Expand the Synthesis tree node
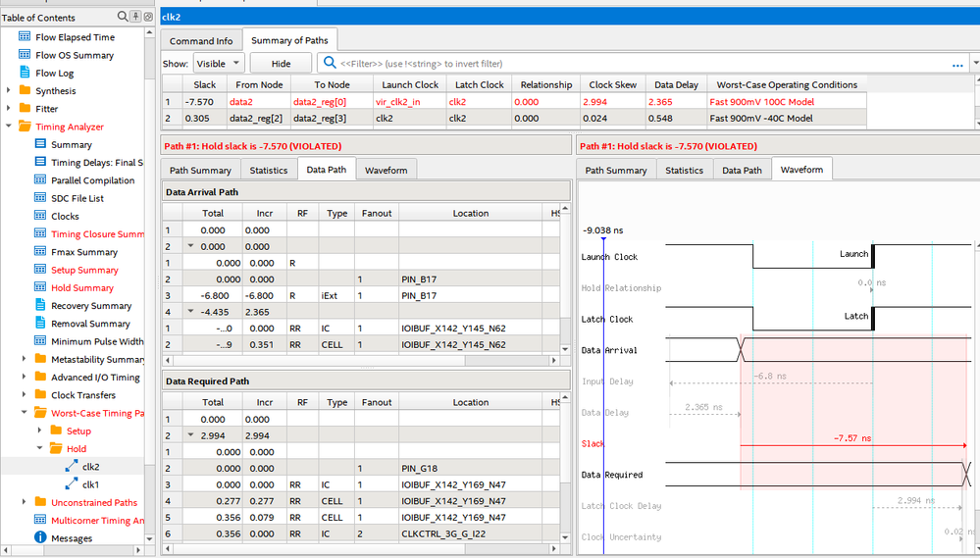The image size is (980, 558). (x=9, y=91)
